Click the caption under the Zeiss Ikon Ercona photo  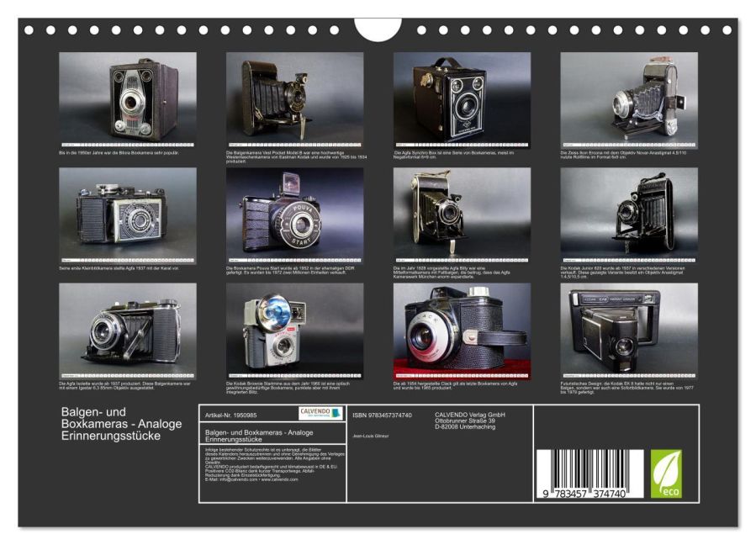click(623, 155)
